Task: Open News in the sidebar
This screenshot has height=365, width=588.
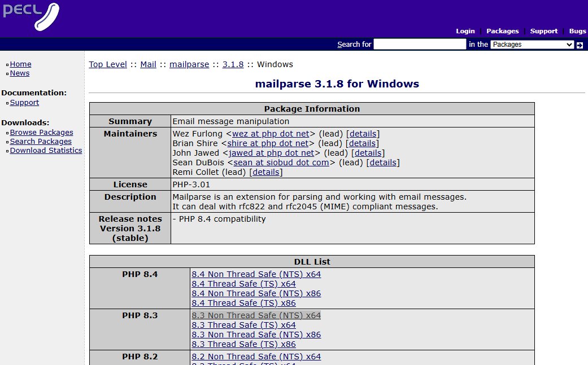Action: [20, 73]
